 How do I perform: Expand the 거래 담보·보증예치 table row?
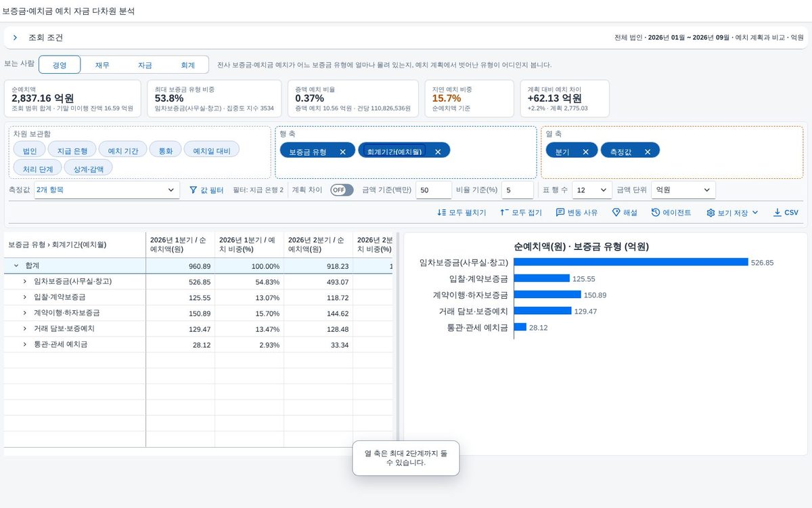(x=24, y=329)
